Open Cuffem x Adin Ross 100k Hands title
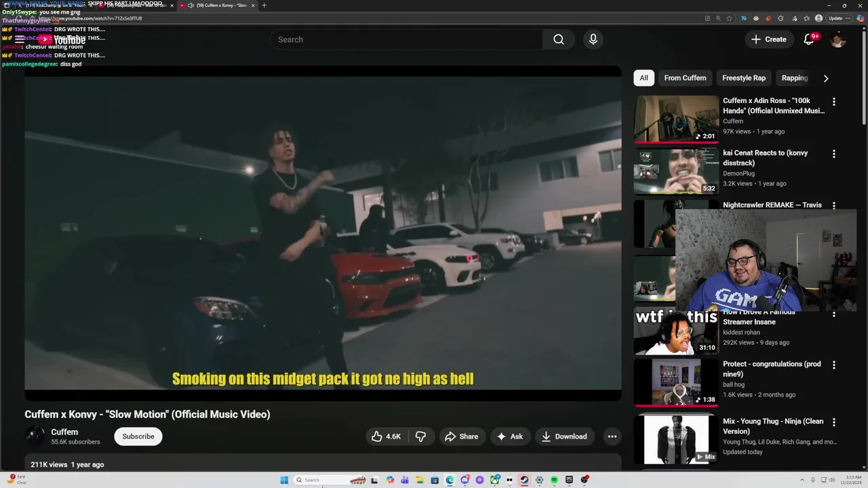 774,106
